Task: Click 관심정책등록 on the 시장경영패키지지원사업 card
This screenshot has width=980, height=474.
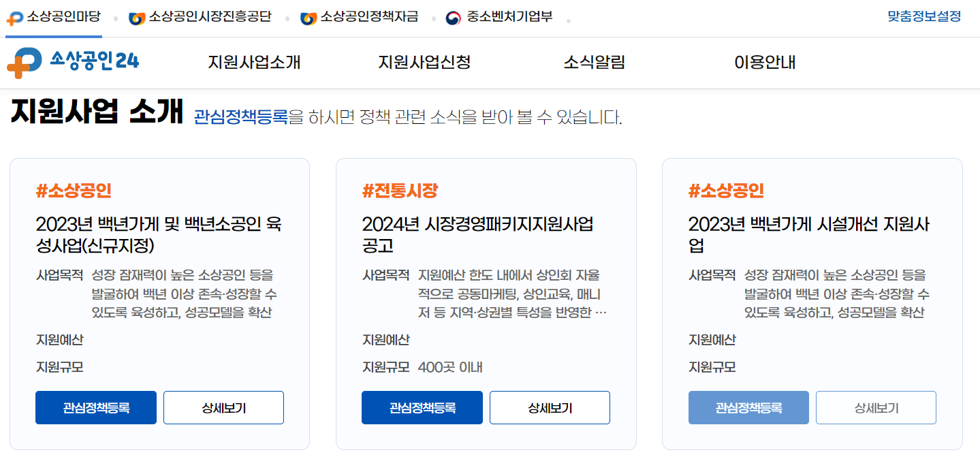Action: tap(422, 407)
